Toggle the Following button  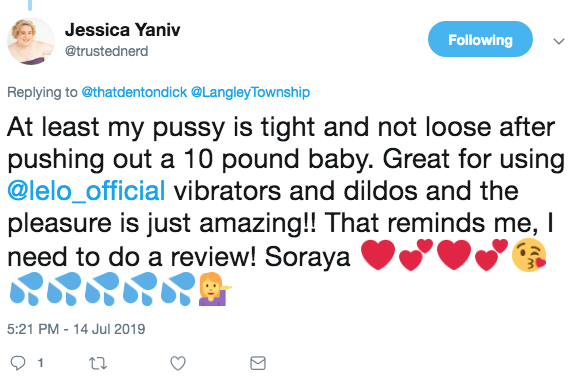[x=480, y=39]
